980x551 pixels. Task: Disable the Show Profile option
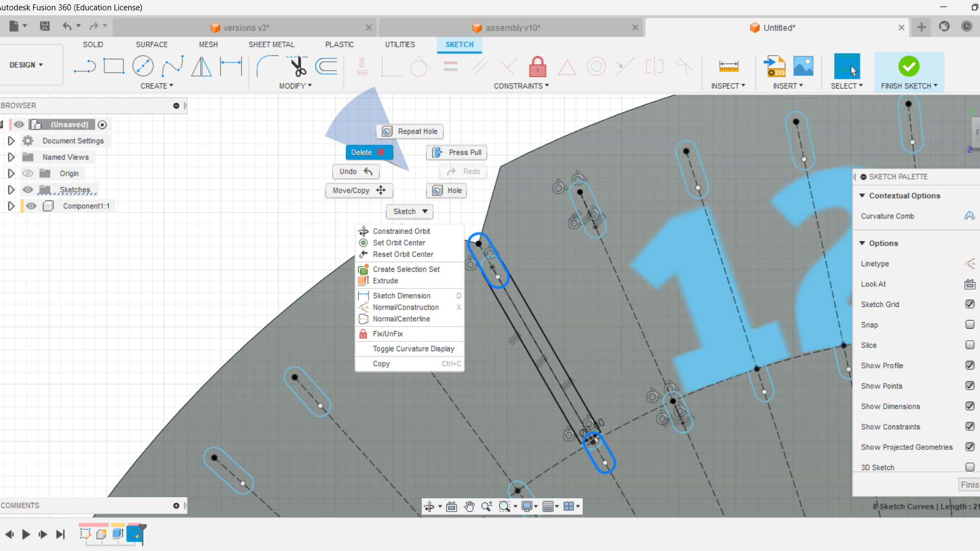[969, 365]
